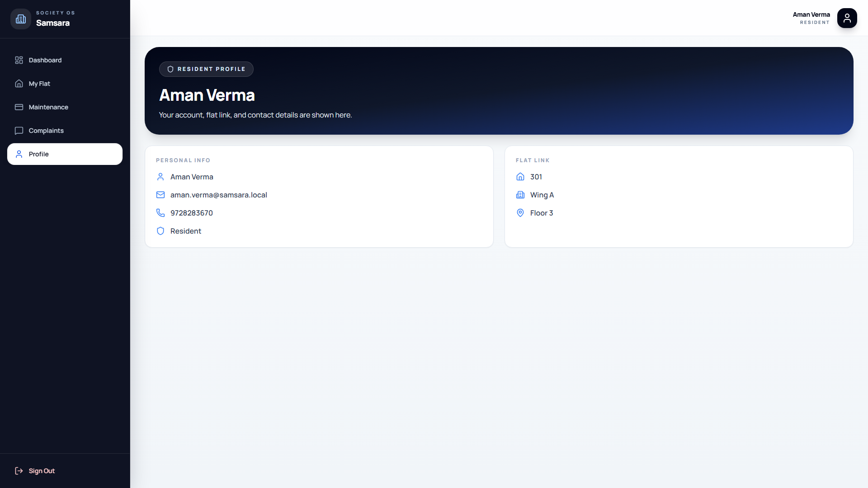Viewport: 868px width, 488px height.
Task: Click the home icon beside flat 301
Action: pos(520,177)
